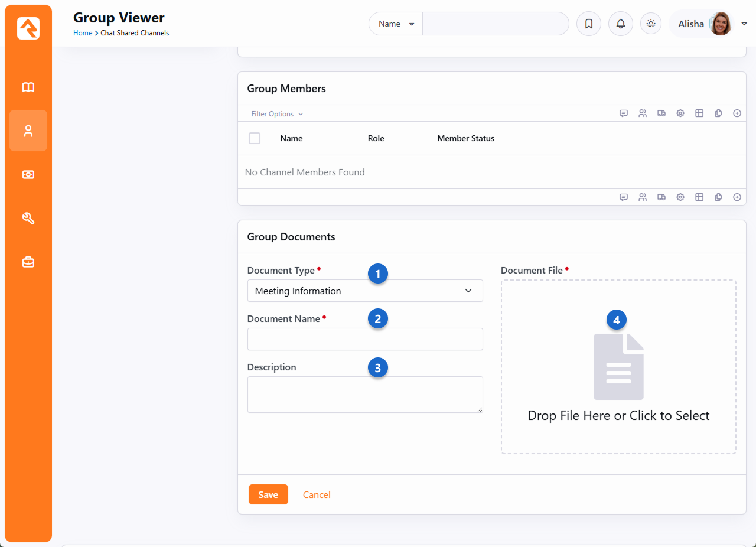Click the Role column header
The width and height of the screenshot is (756, 547).
point(376,138)
